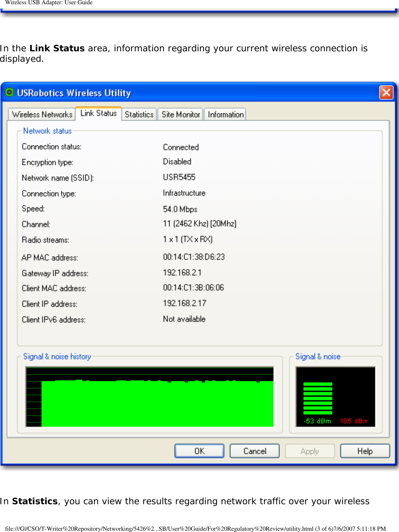Image resolution: width=399 pixels, height=532 pixels.
Task: Click the Infrastructure connection type value
Action: pyautogui.click(x=184, y=193)
